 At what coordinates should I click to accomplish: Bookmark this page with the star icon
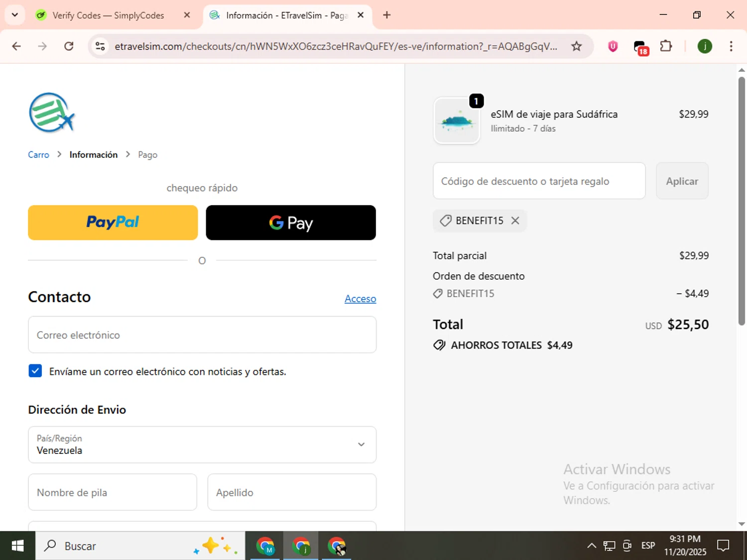576,46
